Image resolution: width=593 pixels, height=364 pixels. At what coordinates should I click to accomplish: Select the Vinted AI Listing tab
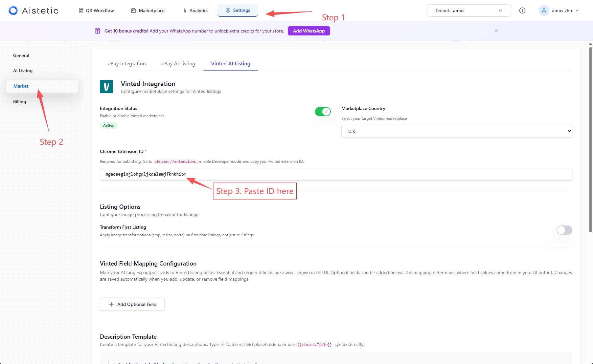[231, 64]
